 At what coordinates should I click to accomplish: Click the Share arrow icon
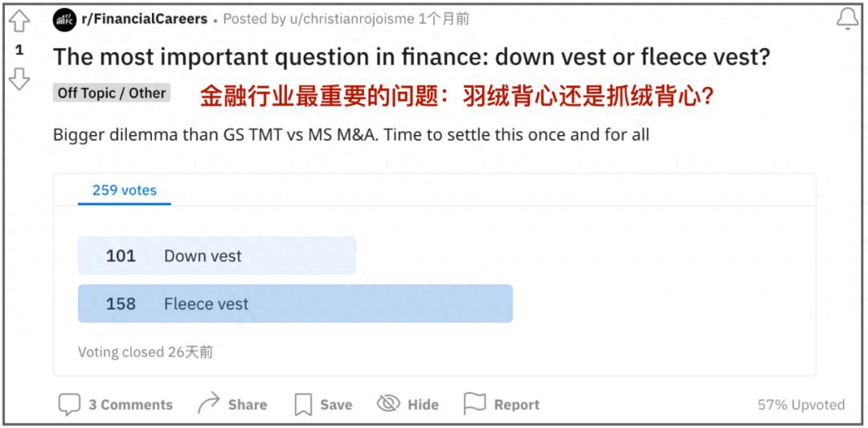coord(209,403)
